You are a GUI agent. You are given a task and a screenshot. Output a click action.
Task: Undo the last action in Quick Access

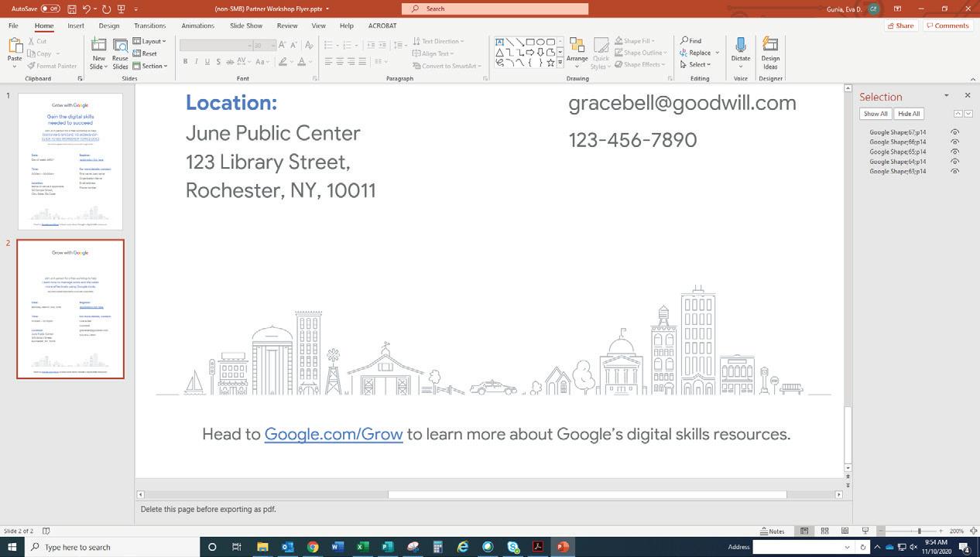(87, 9)
